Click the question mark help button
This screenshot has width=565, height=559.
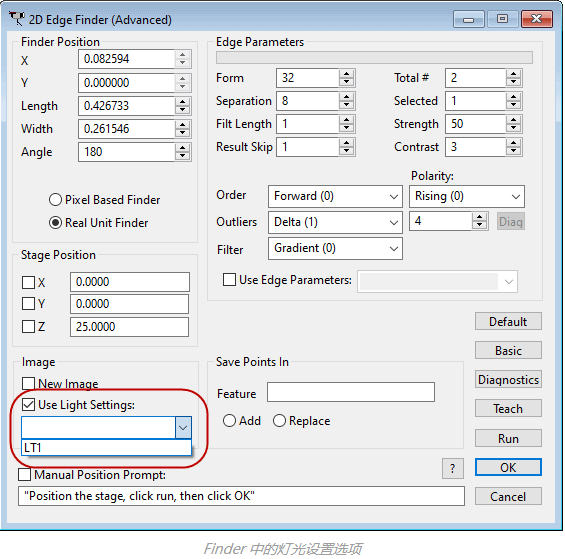pyautogui.click(x=453, y=469)
